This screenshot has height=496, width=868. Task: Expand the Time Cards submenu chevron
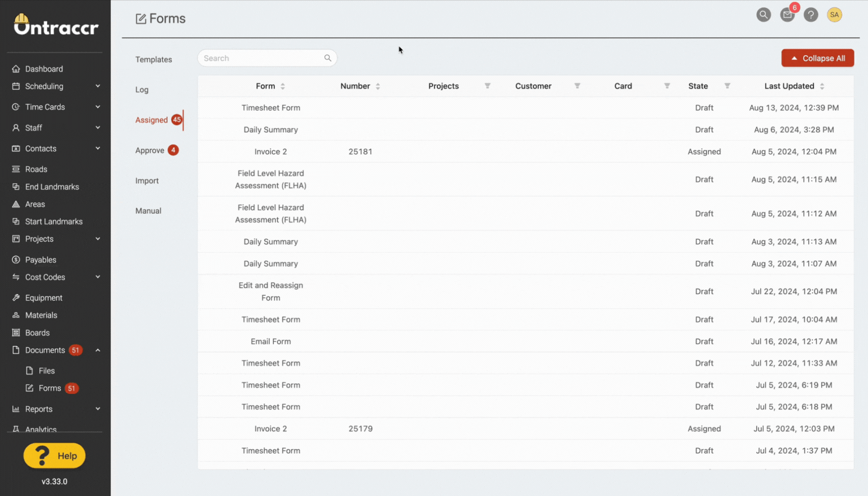97,107
